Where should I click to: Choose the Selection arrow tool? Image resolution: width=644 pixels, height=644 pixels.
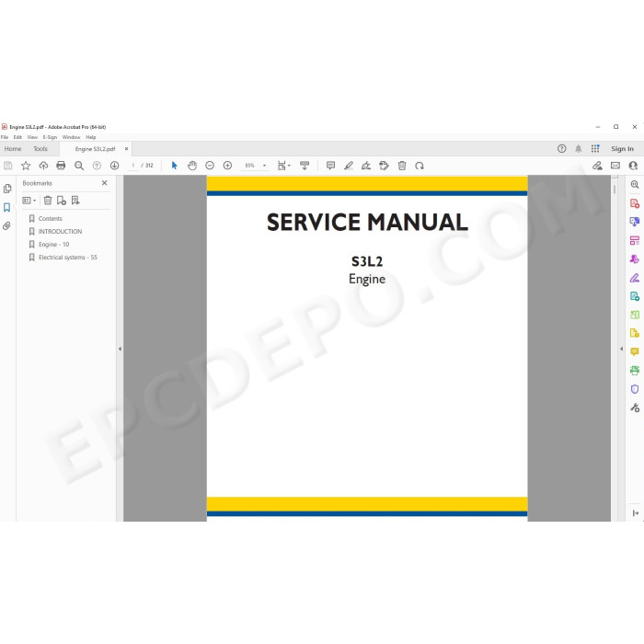[174, 166]
